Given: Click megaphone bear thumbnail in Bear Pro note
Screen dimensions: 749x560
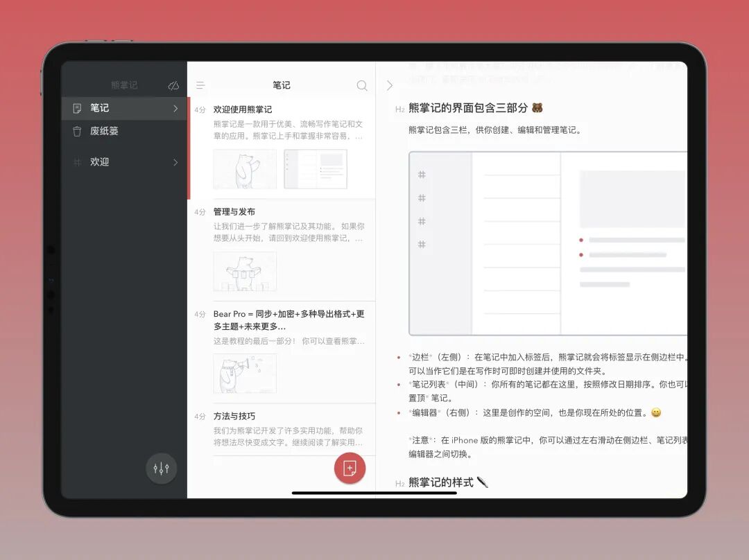Looking at the screenshot, I should coord(245,374).
